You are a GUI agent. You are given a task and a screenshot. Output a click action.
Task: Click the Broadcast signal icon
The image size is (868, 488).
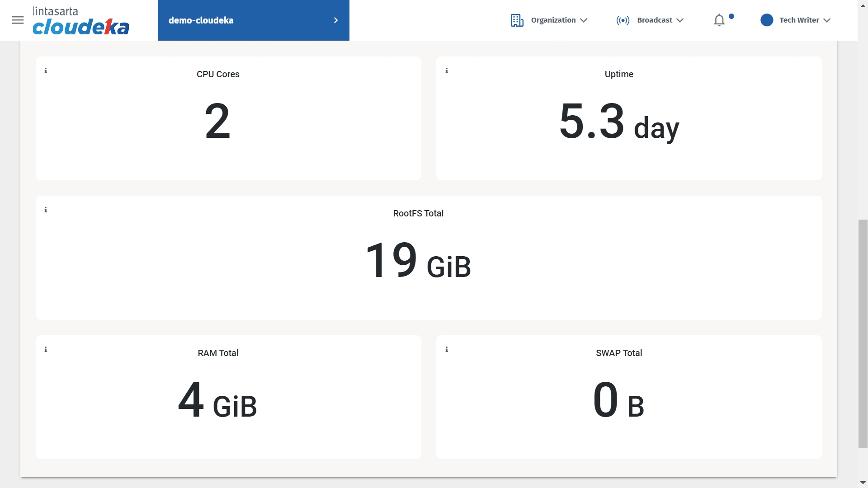[x=623, y=20]
